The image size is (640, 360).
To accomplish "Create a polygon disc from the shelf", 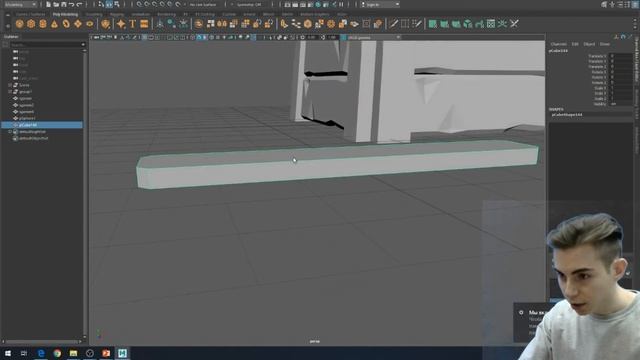I will [90, 24].
